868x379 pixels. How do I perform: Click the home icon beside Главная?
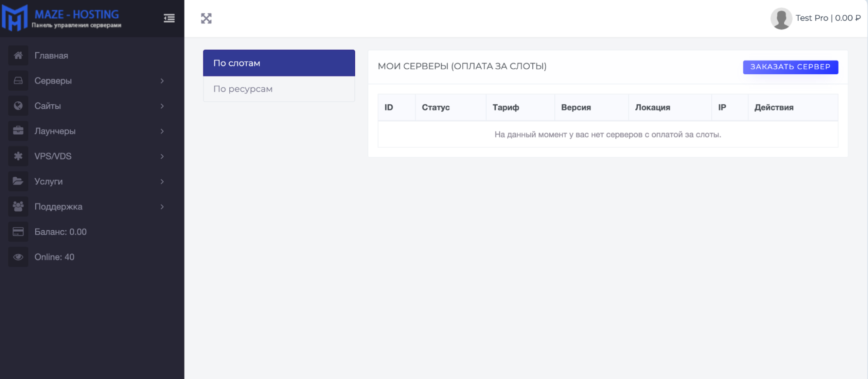coord(18,56)
